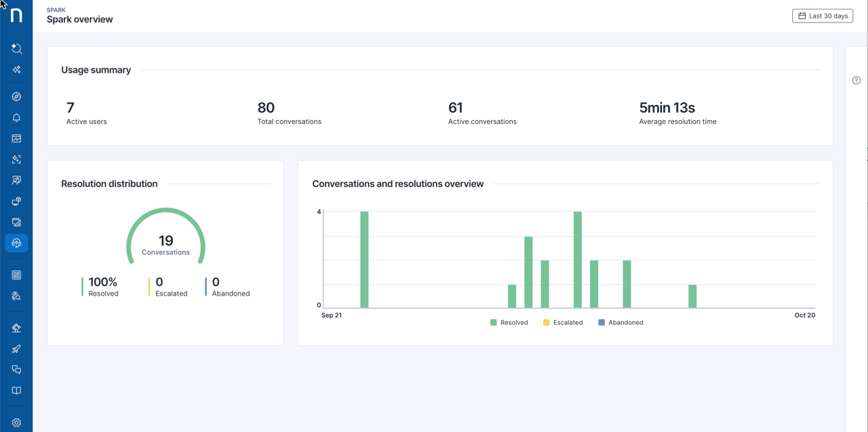Open the Last 30 days date dropdown
The height and width of the screenshot is (432, 868).
click(822, 16)
